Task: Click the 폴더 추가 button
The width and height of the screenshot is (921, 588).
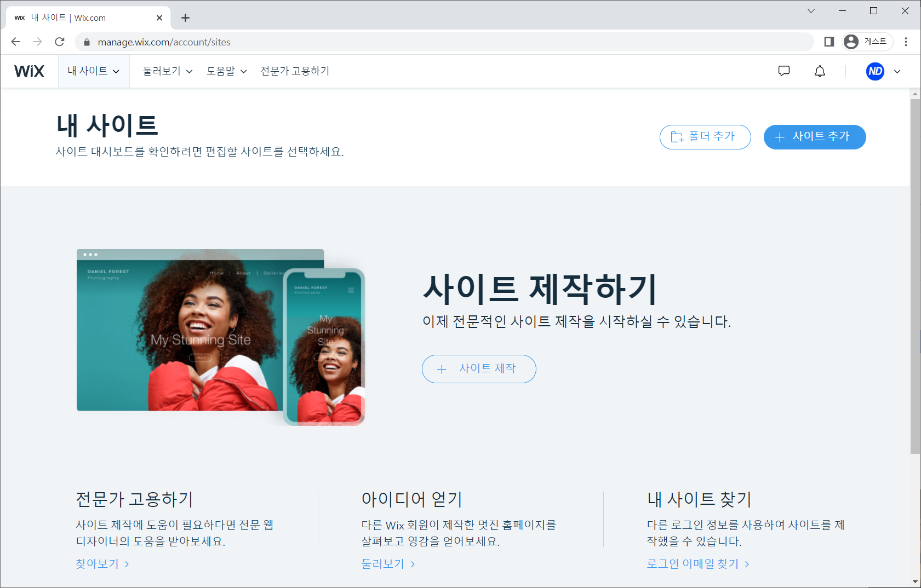Action: click(705, 137)
